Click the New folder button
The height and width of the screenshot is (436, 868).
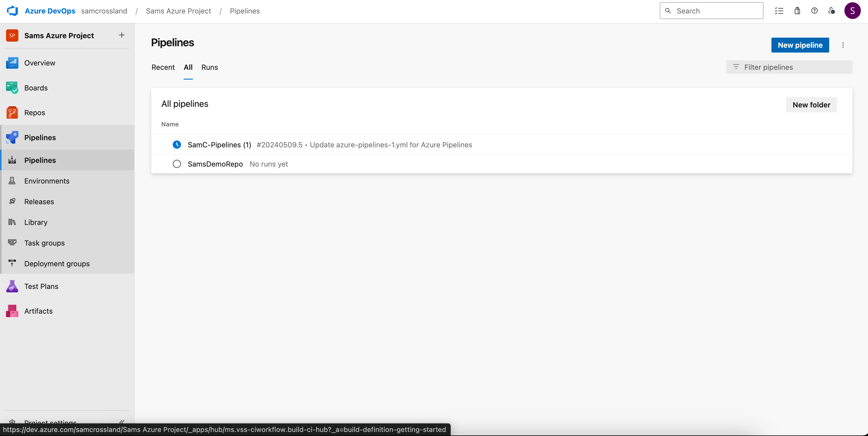point(811,105)
